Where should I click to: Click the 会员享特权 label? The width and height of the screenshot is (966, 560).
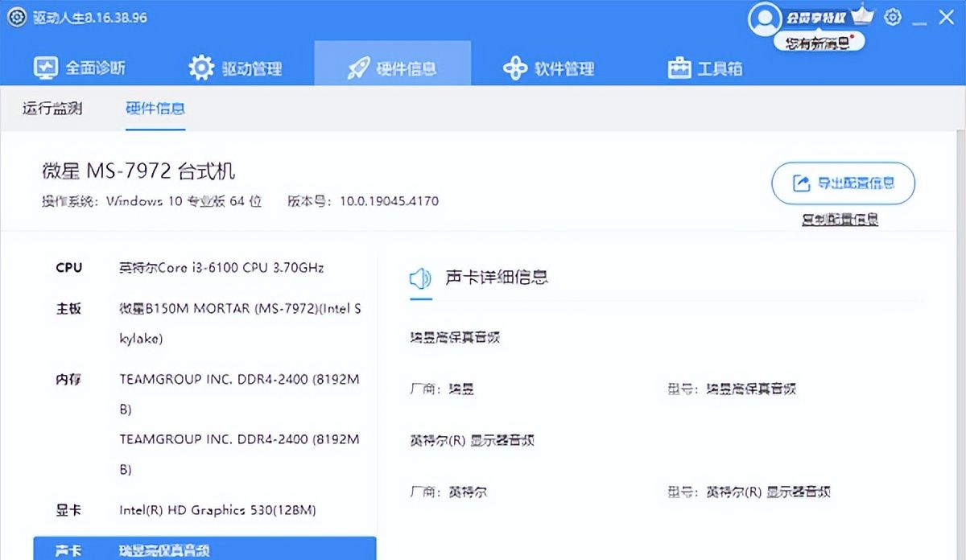(816, 18)
